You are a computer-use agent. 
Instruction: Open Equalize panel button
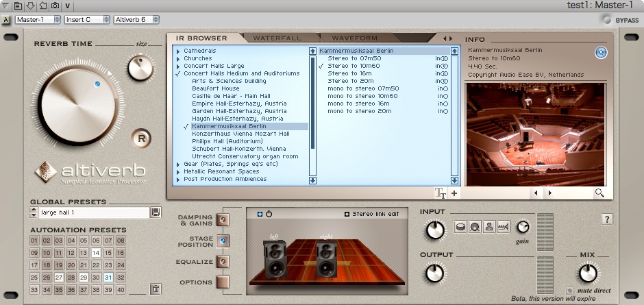pos(223,261)
